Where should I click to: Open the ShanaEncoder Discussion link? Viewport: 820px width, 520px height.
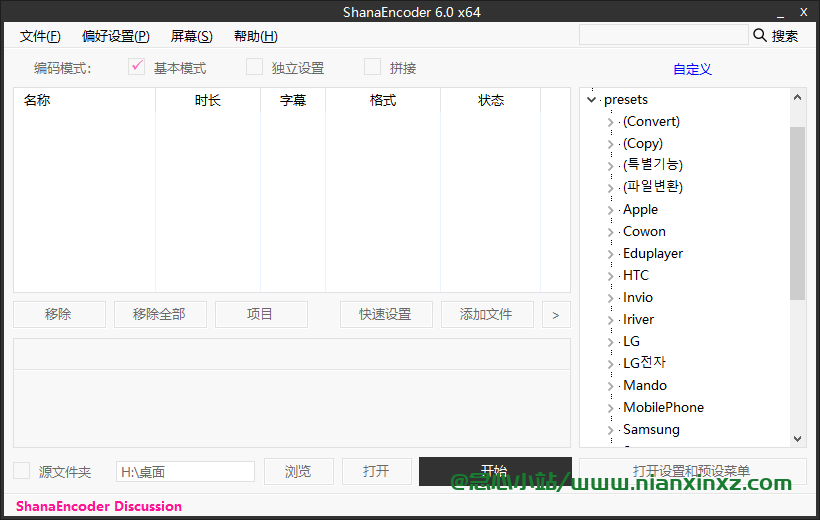click(x=99, y=506)
